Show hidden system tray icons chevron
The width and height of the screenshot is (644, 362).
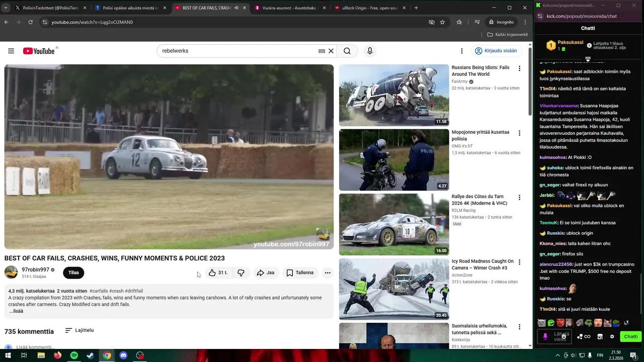[558, 355]
